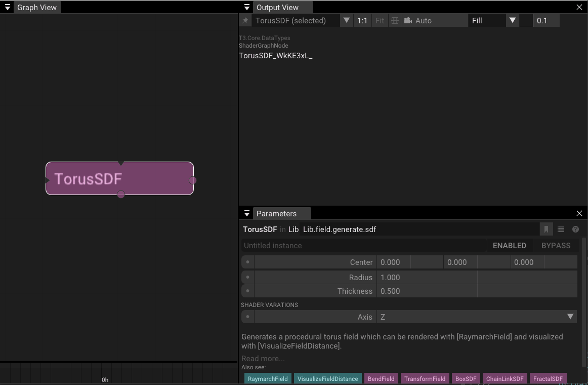Click the Thickness value slider 0.500

pos(426,291)
